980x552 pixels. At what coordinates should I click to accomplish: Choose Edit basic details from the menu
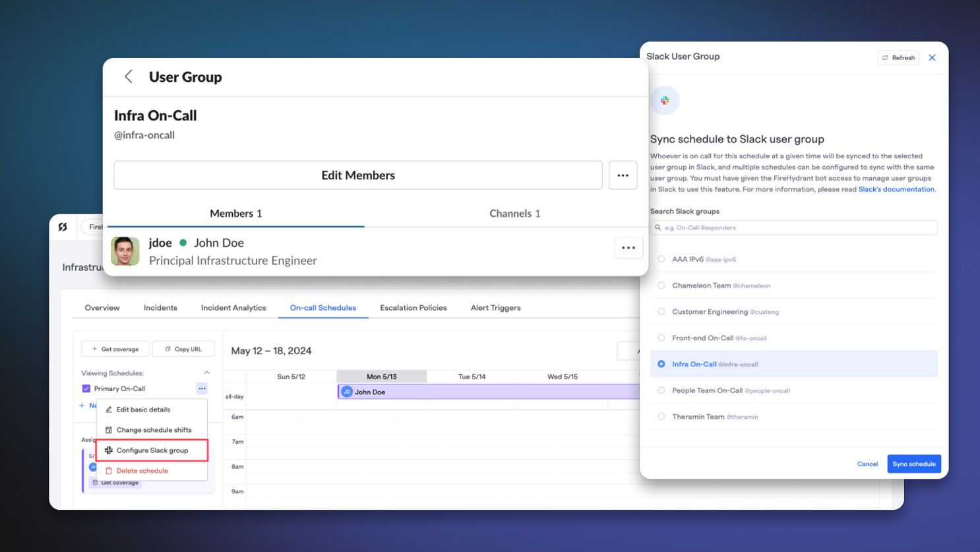(152, 410)
